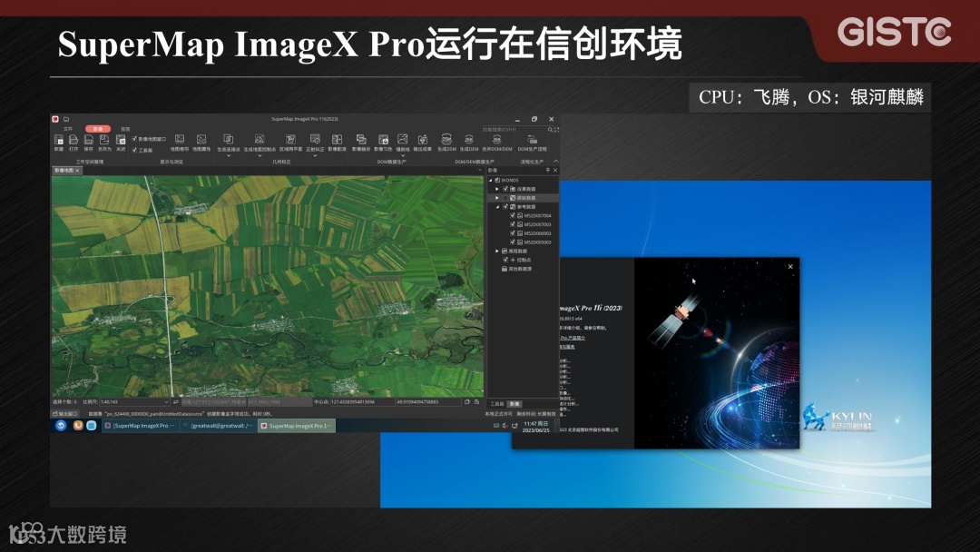Click the search magnifier icon in ribbon
980x552 pixels.
click(x=550, y=130)
